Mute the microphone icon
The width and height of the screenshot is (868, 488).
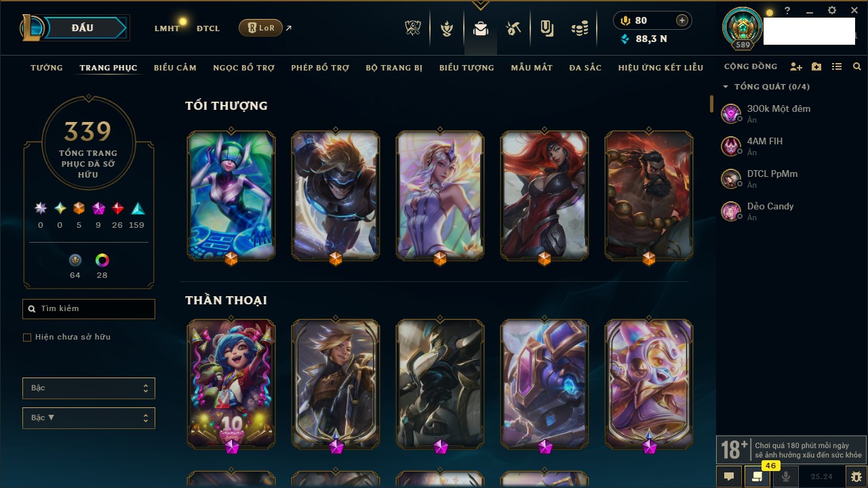[x=786, y=476]
